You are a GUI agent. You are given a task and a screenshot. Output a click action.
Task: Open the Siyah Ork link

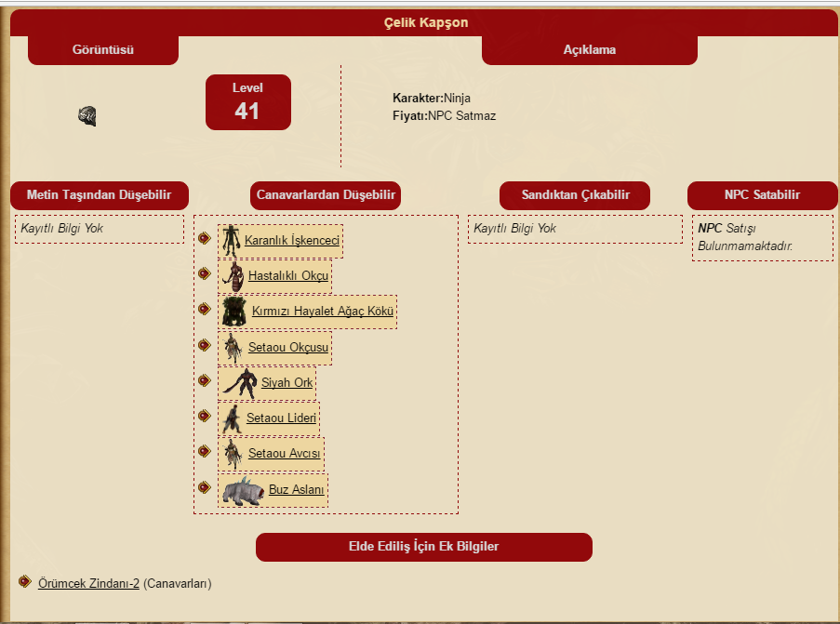tap(287, 382)
